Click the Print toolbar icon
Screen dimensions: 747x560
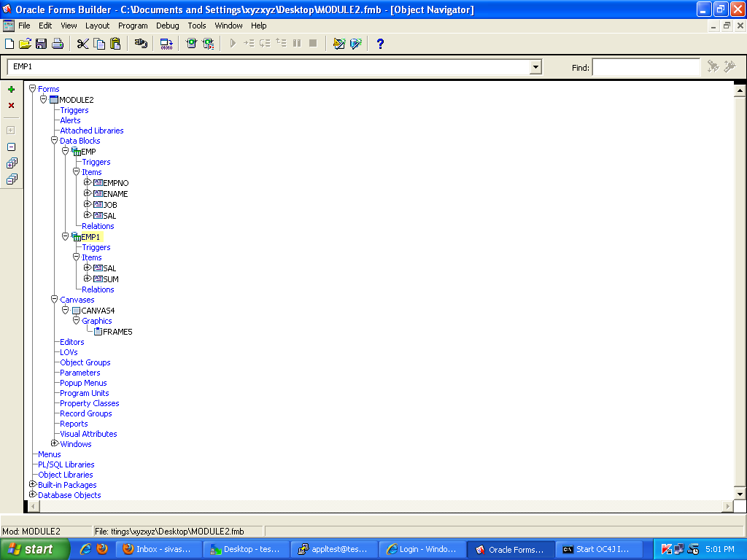pos(58,44)
